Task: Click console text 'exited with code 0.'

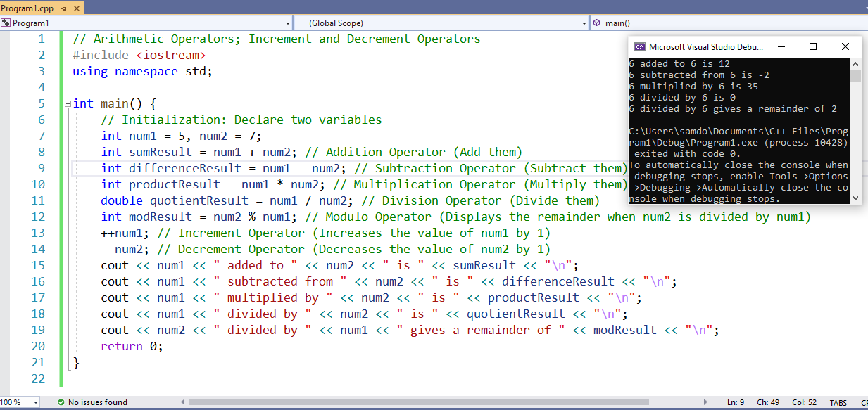Action: (x=688, y=154)
